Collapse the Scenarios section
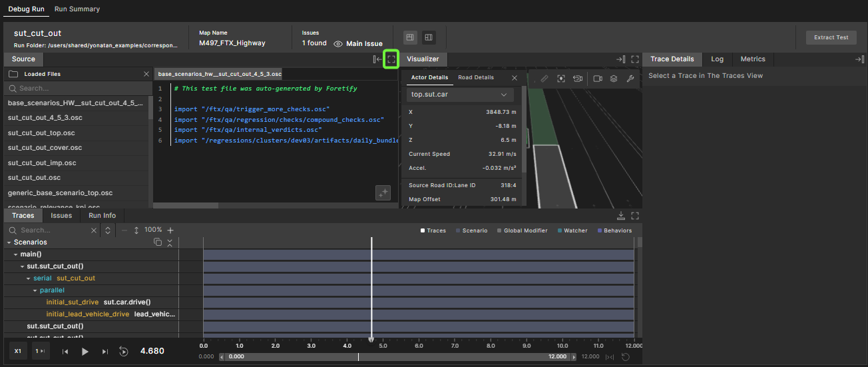Screen dimensions: 868x367 click(9, 242)
